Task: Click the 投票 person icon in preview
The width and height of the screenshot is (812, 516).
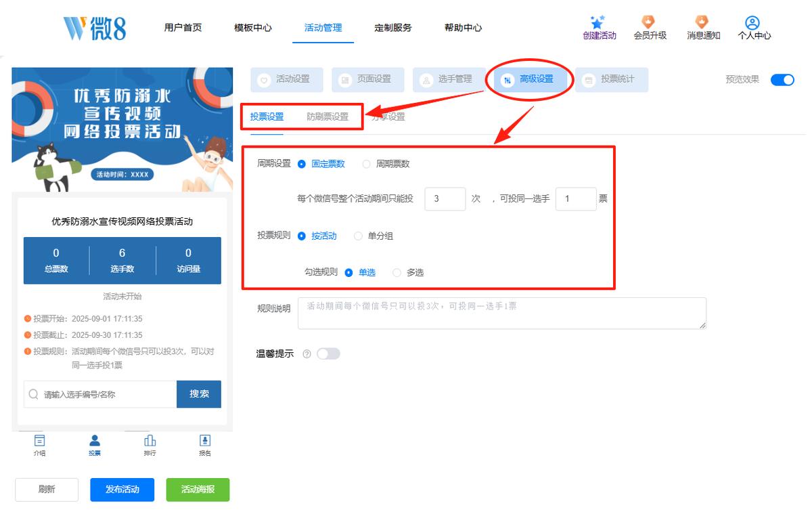Action: click(95, 441)
